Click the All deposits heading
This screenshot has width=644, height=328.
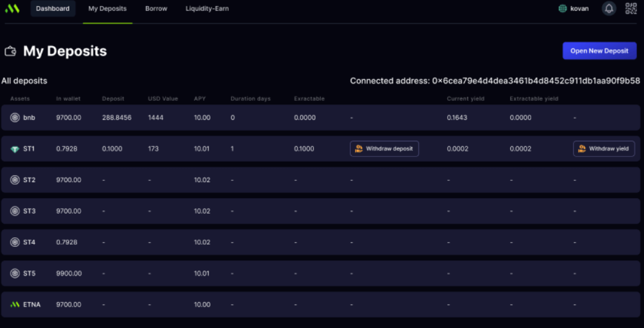(25, 80)
